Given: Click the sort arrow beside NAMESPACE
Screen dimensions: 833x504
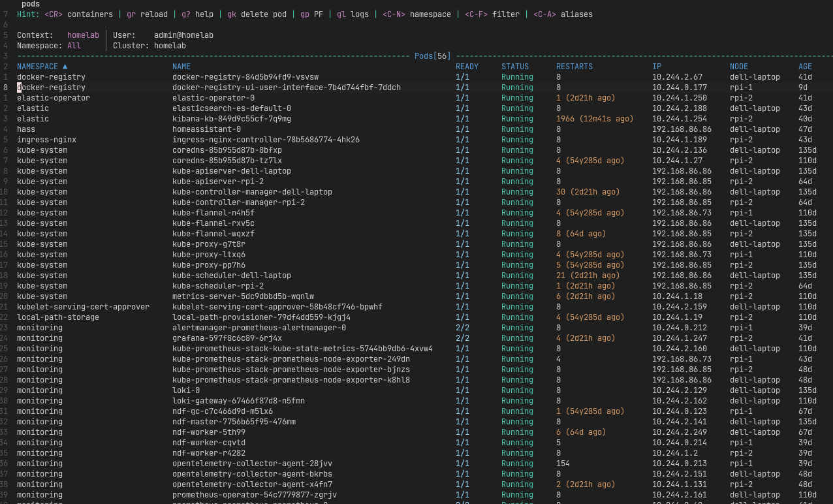Looking at the screenshot, I should pyautogui.click(x=65, y=67).
